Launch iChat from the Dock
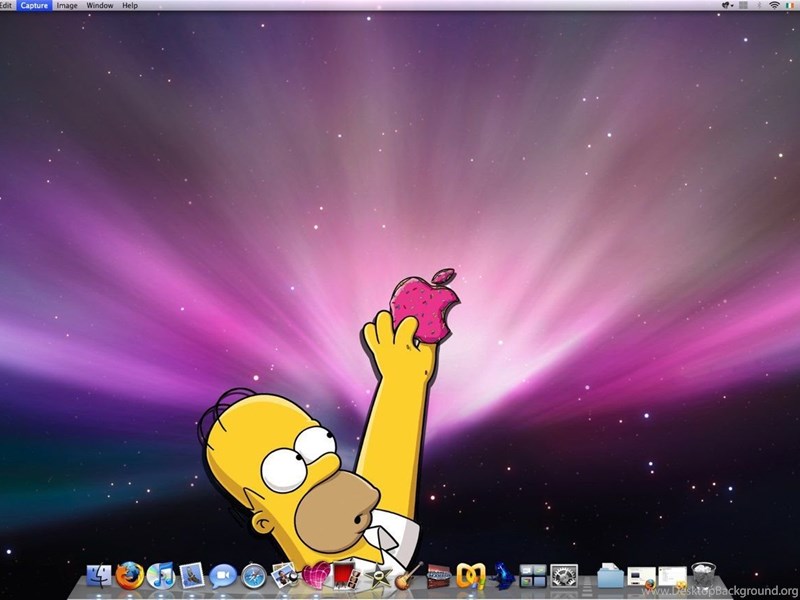The height and width of the screenshot is (600, 800). pos(223,577)
